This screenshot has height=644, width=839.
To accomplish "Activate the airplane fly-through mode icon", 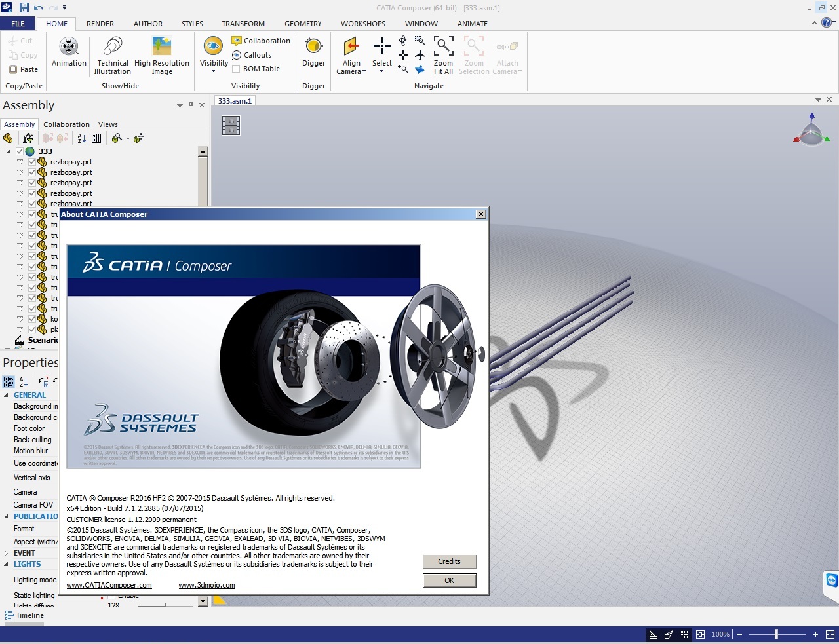I will [x=420, y=55].
